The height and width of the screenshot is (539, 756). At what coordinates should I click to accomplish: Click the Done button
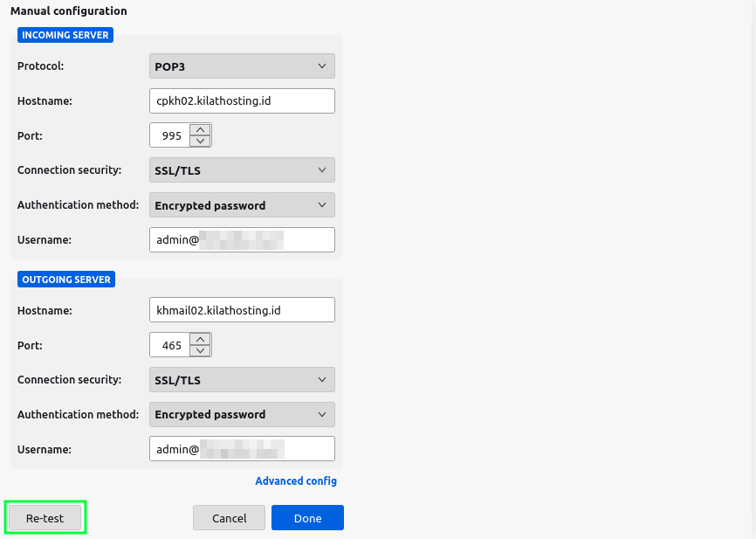(x=307, y=517)
